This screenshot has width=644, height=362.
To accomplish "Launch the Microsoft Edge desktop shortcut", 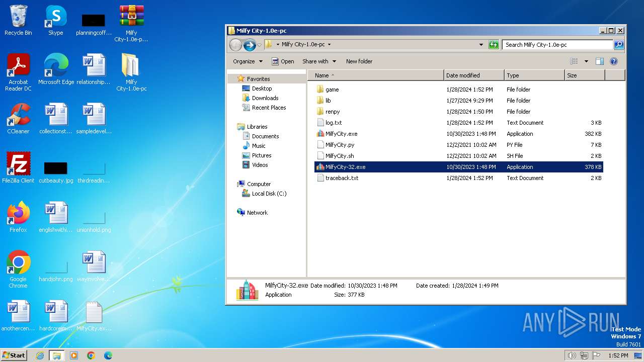I will (x=56, y=69).
